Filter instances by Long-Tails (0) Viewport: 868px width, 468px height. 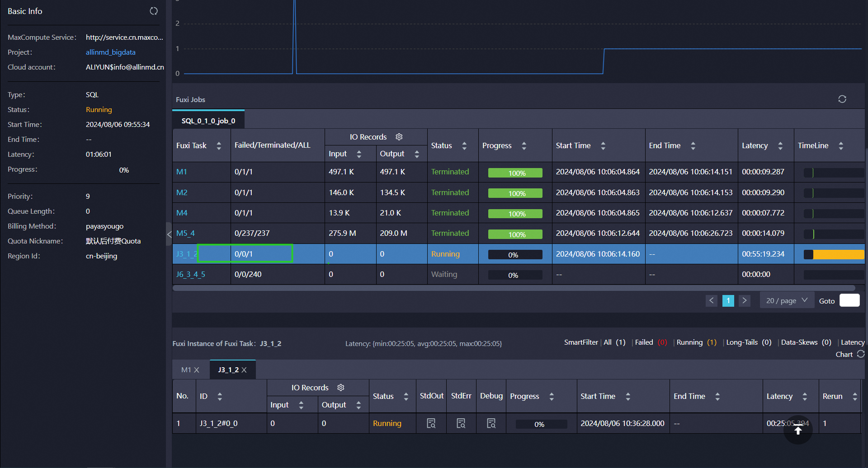click(749, 342)
